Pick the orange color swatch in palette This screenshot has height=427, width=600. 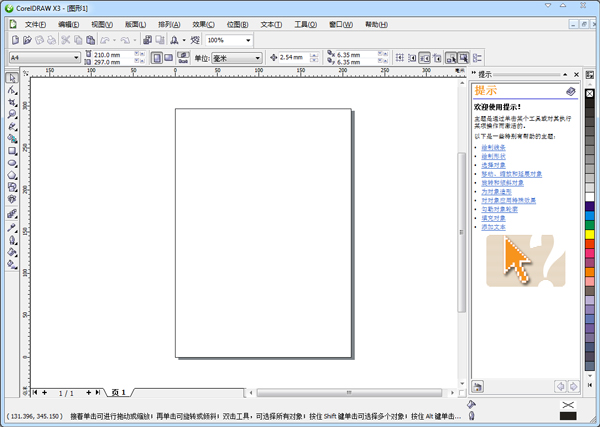590,272
